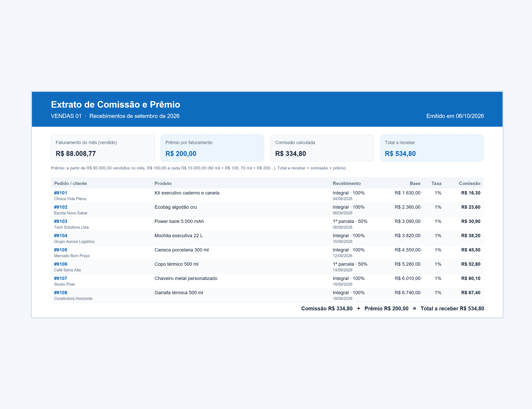This screenshot has width=532, height=409.
Task: Click the Comissão column header
Action: tap(469, 183)
